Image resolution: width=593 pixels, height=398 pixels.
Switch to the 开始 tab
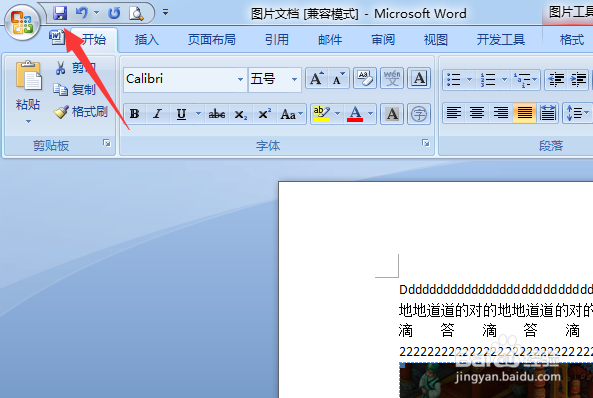point(94,39)
